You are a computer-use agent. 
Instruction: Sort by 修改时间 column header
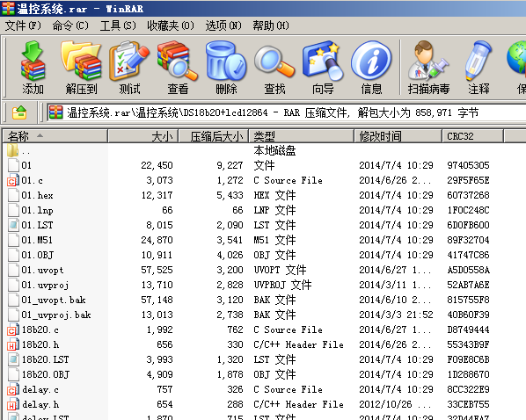coord(398,136)
